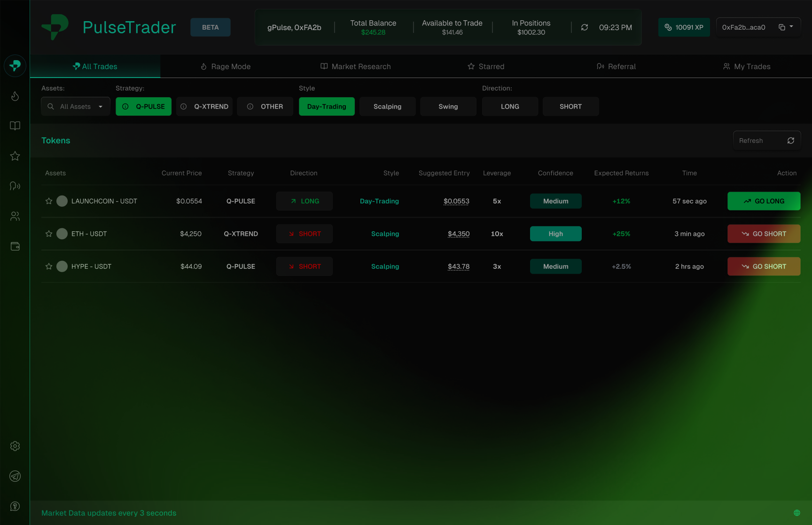Select the Scalping style filter
The image size is (812, 525).
coord(387,107)
